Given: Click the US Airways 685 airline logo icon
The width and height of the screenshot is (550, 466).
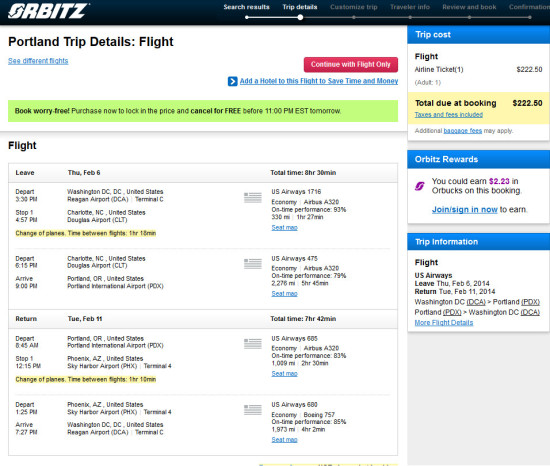Looking at the screenshot, I should [253, 344].
